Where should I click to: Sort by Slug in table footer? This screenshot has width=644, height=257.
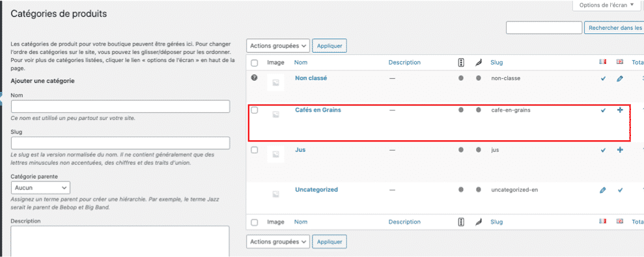(497, 222)
